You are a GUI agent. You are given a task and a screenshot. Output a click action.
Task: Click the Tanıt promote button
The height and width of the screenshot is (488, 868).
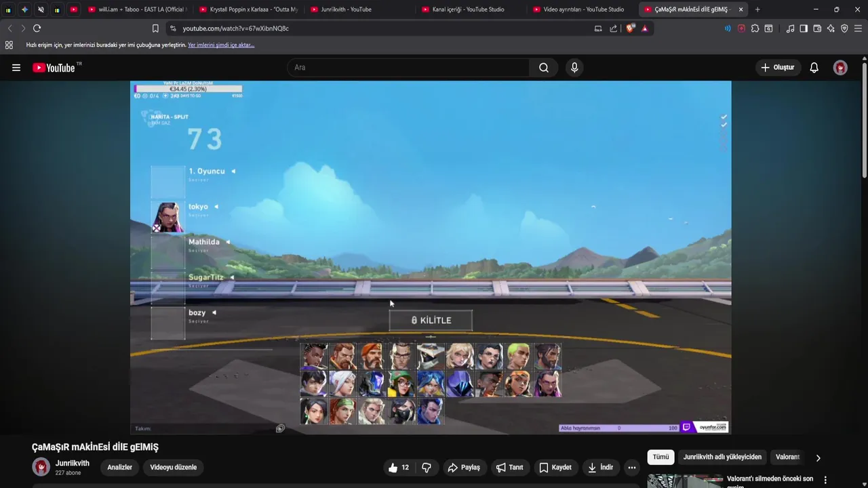pos(509,468)
